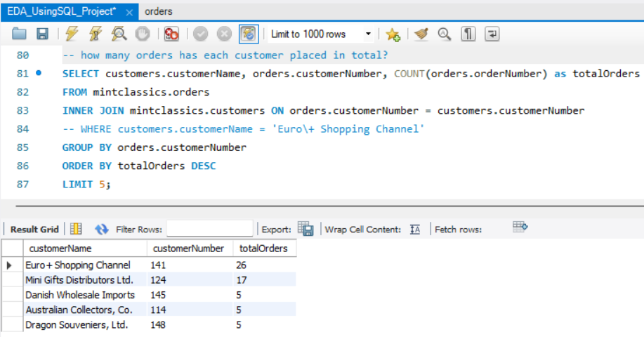Run Explain plan magnifier-lightning icon
The width and height of the screenshot is (644, 337).
[119, 34]
